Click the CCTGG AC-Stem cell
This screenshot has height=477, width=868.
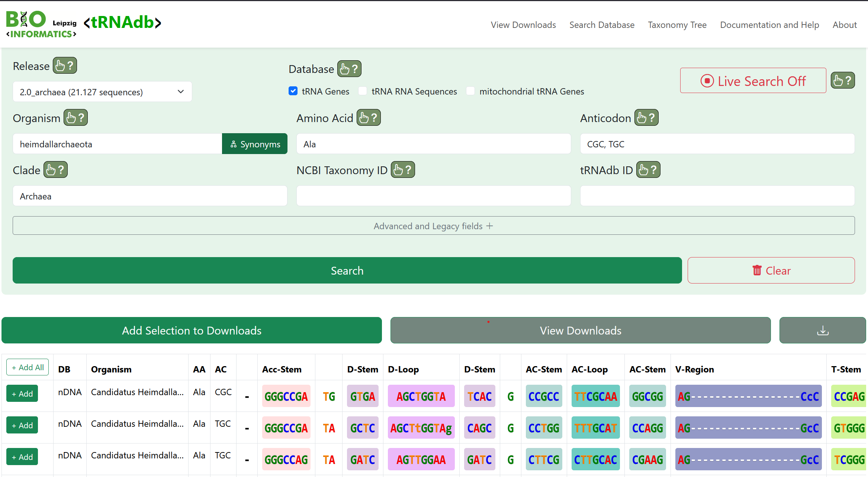tap(544, 428)
